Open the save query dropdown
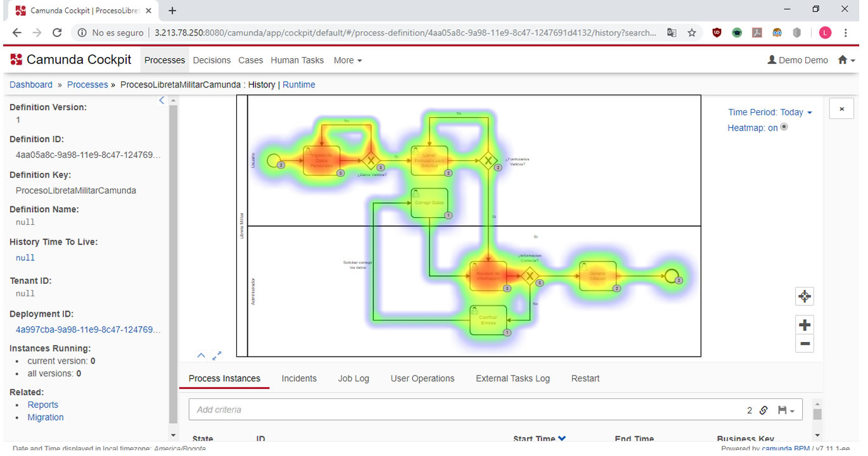 pyautogui.click(x=786, y=410)
